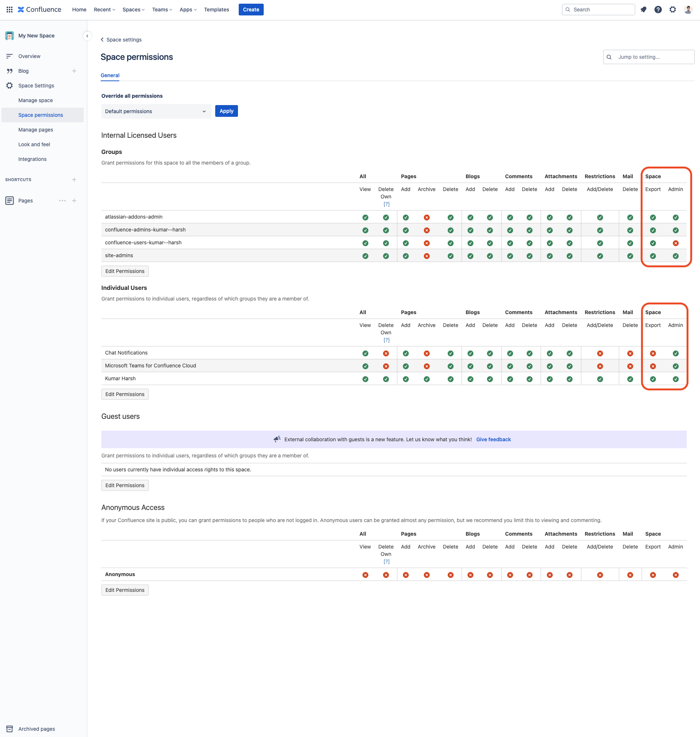Screen dimensions: 700x737
Task: Open the settings gear in the top bar
Action: (672, 9)
